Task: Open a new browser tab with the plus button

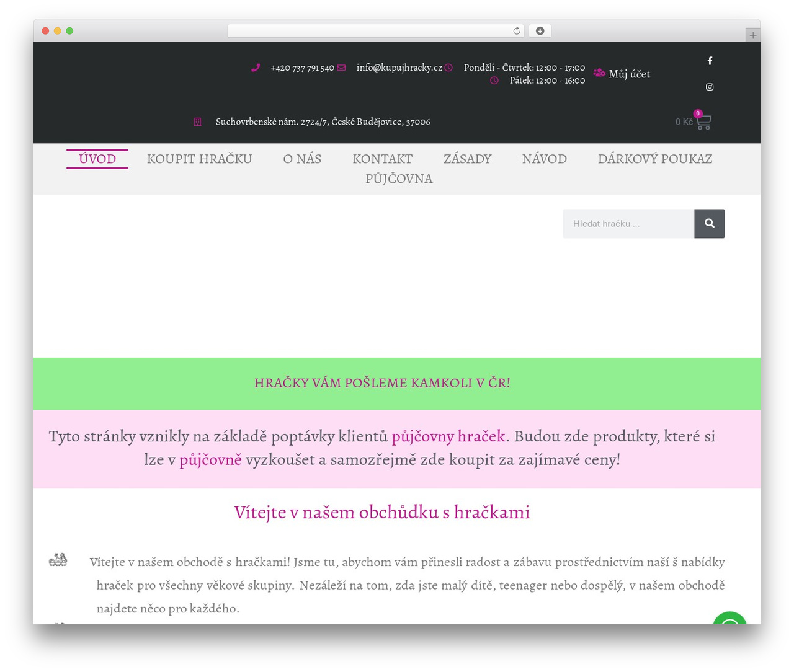Action: pyautogui.click(x=752, y=35)
